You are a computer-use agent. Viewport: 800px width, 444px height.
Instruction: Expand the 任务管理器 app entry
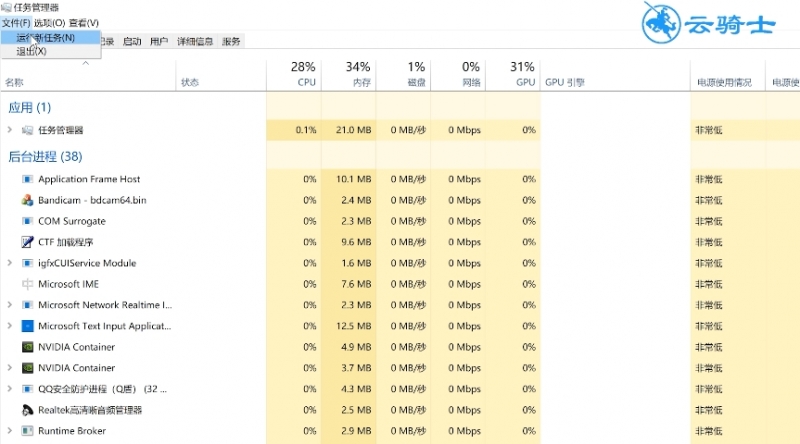point(10,130)
